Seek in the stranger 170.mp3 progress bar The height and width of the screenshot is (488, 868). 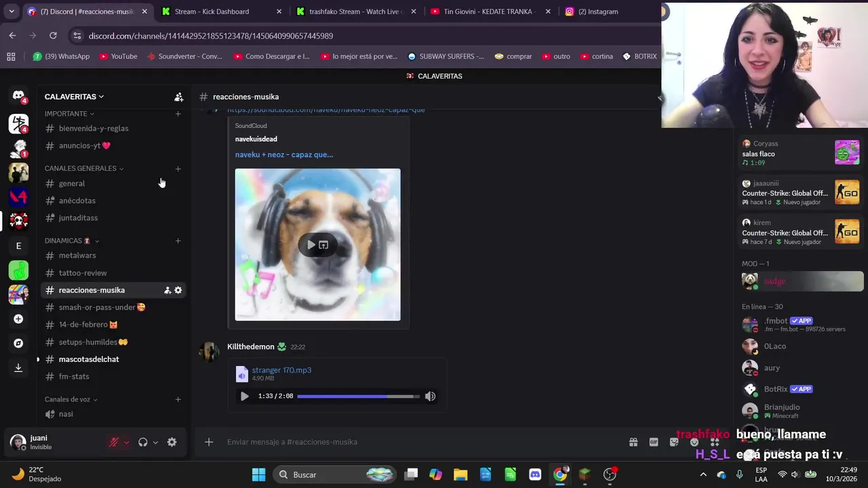[358, 396]
